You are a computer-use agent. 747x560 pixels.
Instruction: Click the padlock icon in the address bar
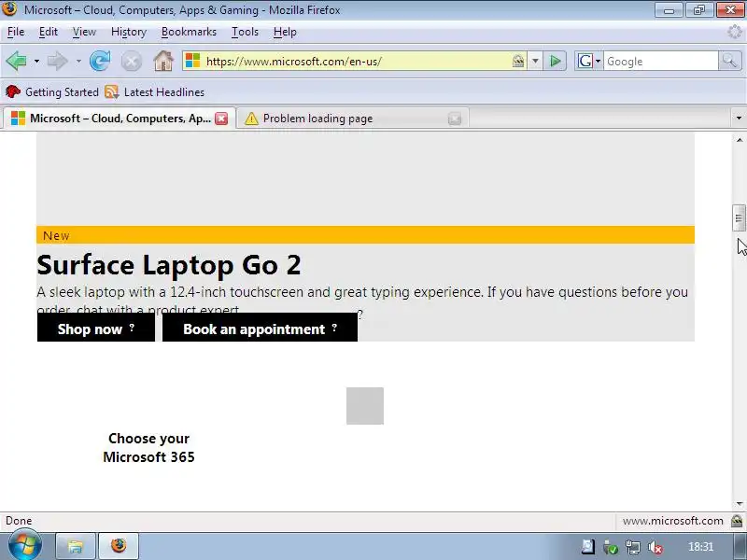click(x=518, y=61)
